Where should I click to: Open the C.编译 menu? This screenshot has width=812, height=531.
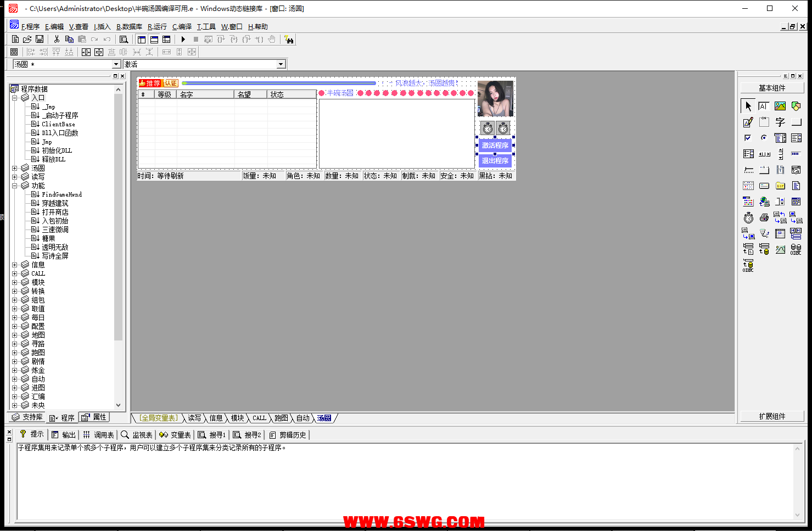(182, 27)
